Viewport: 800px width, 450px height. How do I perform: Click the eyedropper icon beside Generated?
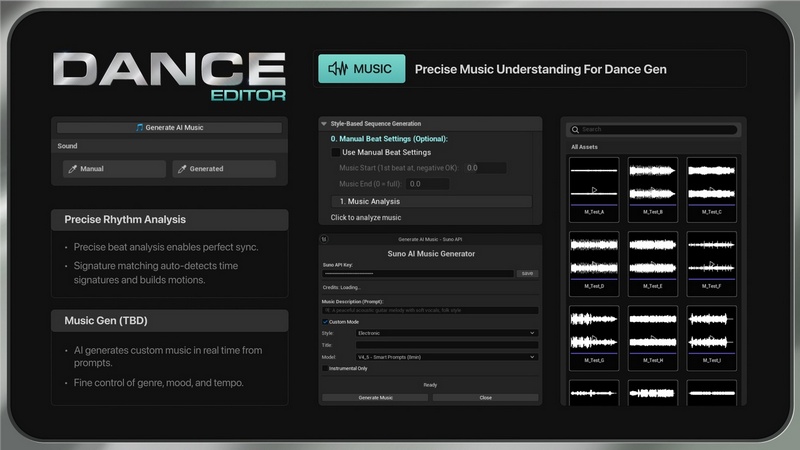183,169
